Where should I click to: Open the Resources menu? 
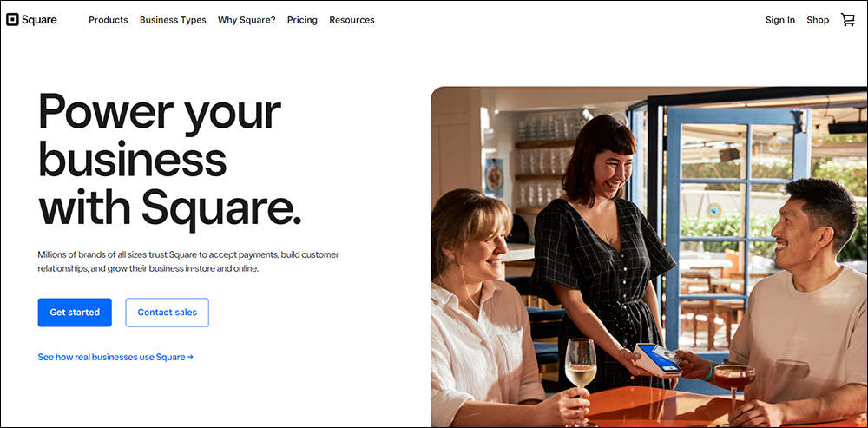click(352, 20)
